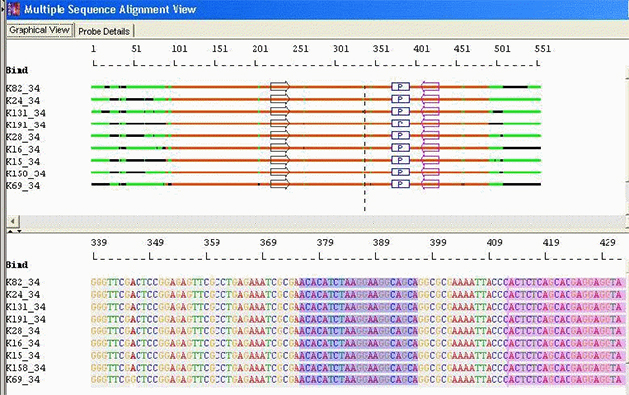Switch to the Probe Details tab
Screen dimensions: 629x395
click(104, 31)
